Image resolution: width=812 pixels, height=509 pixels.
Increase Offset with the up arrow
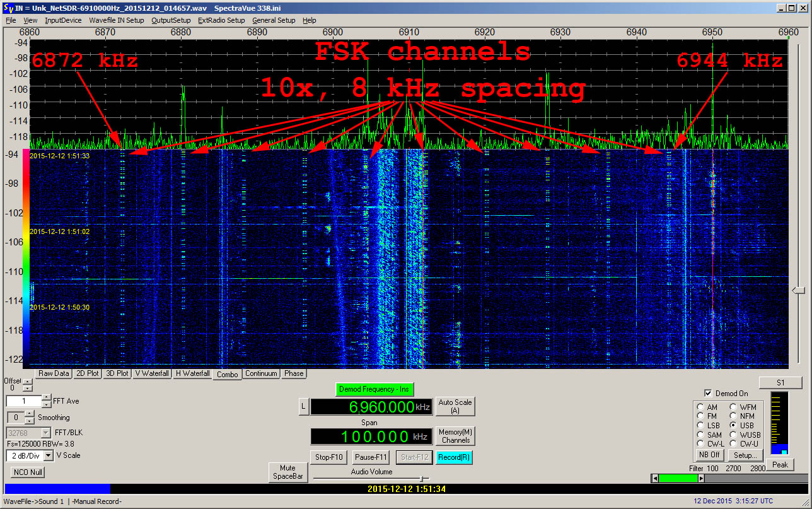coord(27,382)
